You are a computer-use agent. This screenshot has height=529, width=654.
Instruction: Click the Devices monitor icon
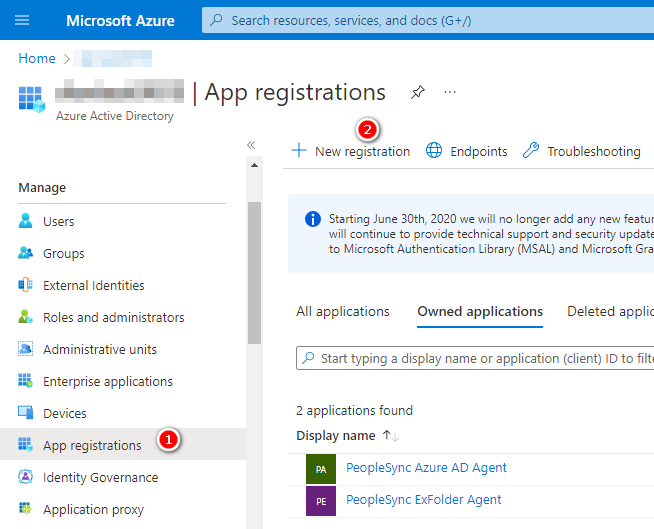tap(25, 412)
